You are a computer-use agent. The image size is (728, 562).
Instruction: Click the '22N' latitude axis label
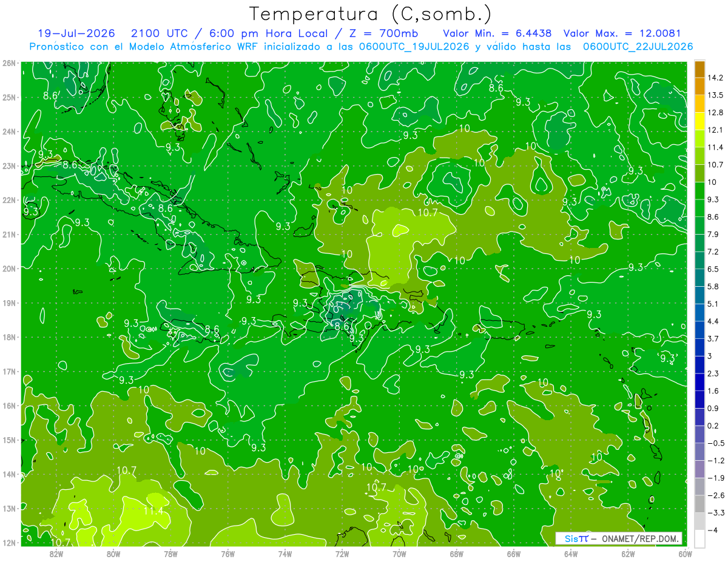pyautogui.click(x=8, y=200)
